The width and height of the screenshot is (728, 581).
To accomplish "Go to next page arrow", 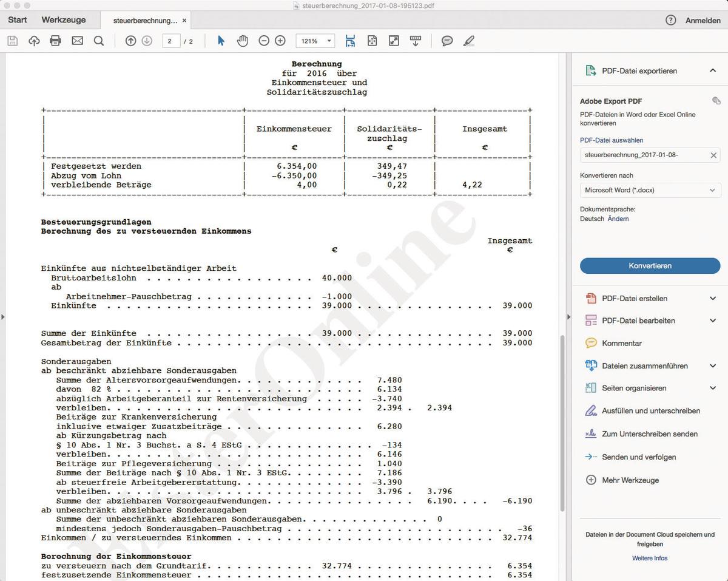I will click(147, 41).
